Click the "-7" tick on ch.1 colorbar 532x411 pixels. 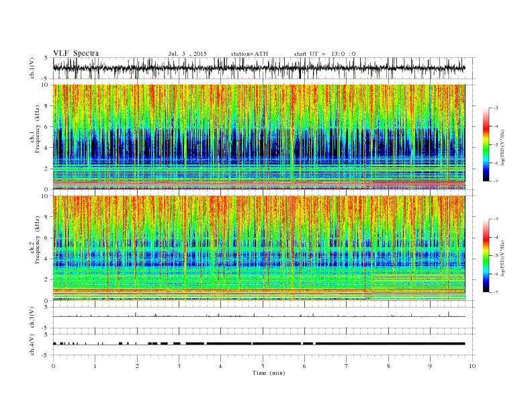click(496, 181)
